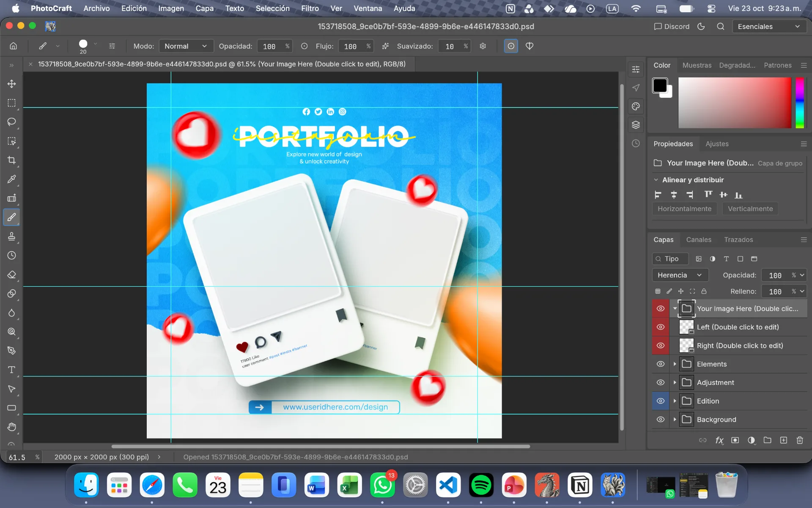Open the Esenciales workspace dropdown
This screenshot has width=812, height=508.
(x=769, y=26)
